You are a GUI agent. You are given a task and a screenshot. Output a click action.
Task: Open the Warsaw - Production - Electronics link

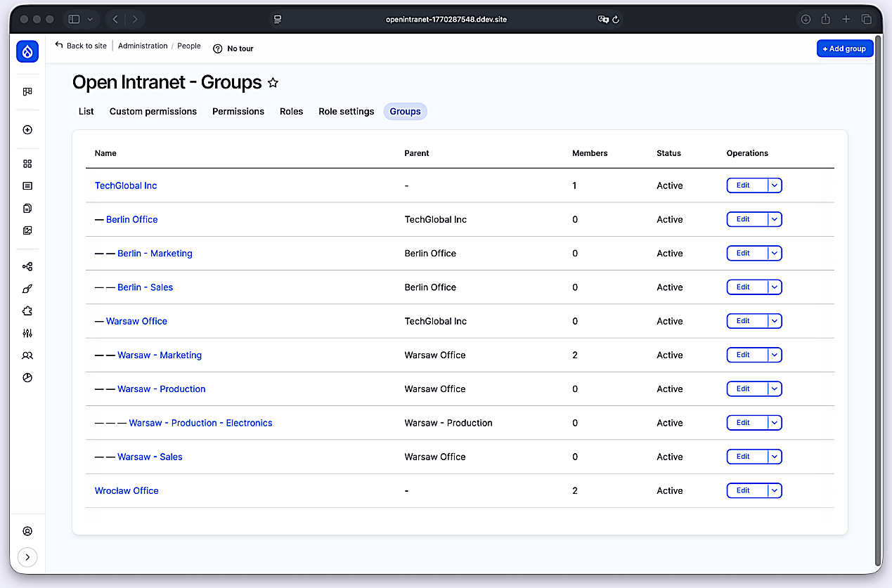200,423
